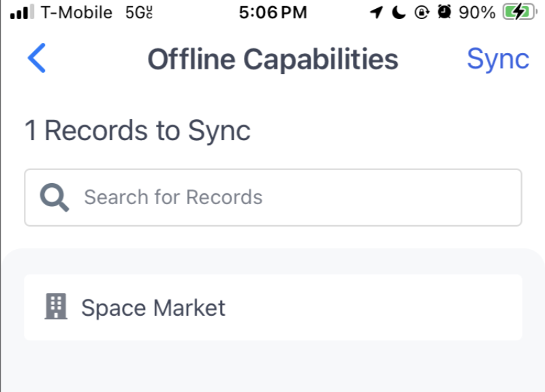
Task: Tap the battery charging icon
Action: (519, 12)
